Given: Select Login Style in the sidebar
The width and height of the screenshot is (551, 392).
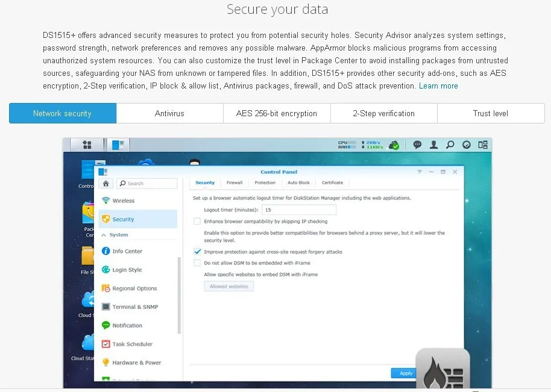Looking at the screenshot, I should [138, 270].
